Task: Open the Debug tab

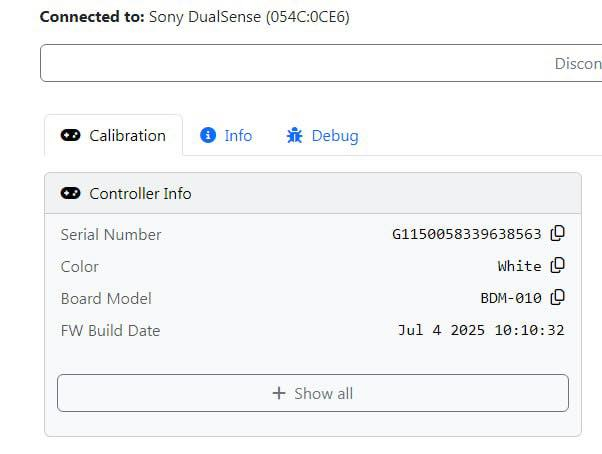Action: pos(334,136)
